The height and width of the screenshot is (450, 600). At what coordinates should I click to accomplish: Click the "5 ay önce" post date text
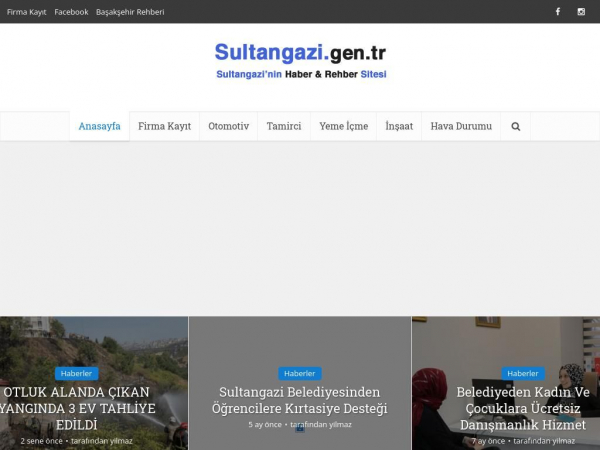(265, 425)
